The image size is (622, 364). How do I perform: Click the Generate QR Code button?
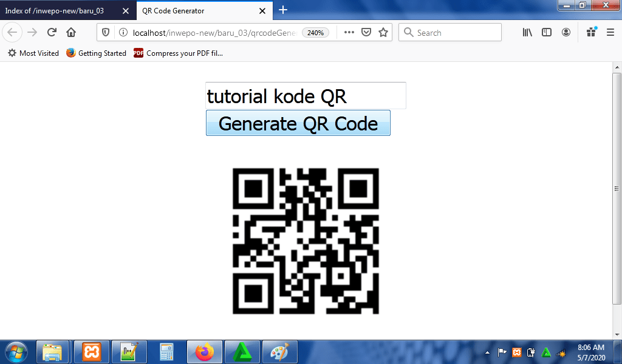click(x=298, y=123)
